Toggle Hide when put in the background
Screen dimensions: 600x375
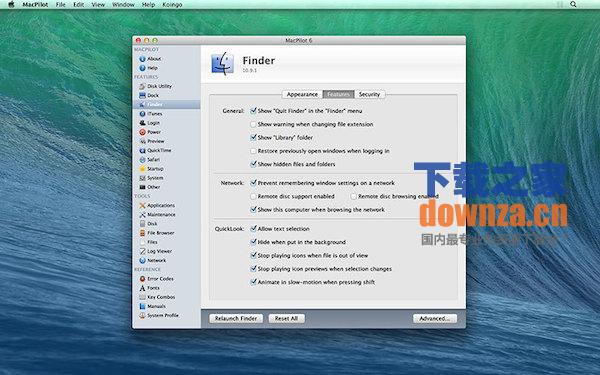[x=253, y=242]
